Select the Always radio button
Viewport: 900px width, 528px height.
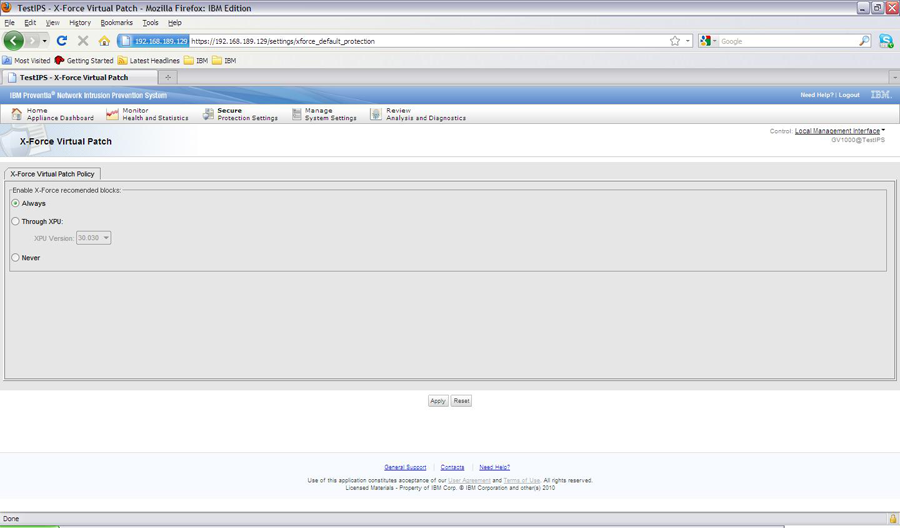(x=15, y=203)
